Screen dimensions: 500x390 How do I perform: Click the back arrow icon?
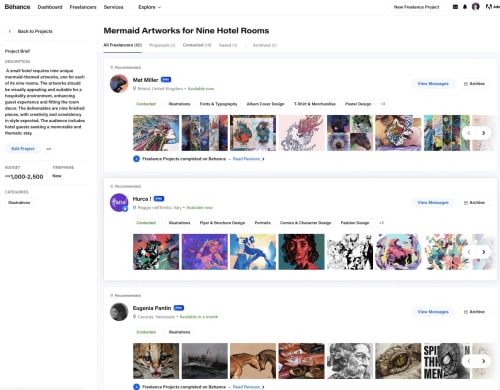(10, 31)
